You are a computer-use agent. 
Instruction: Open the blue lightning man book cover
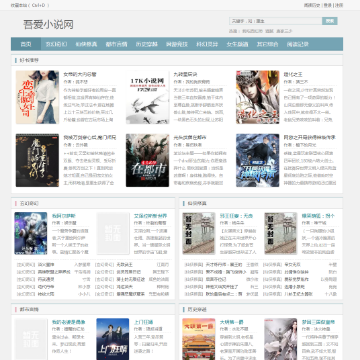258,160
